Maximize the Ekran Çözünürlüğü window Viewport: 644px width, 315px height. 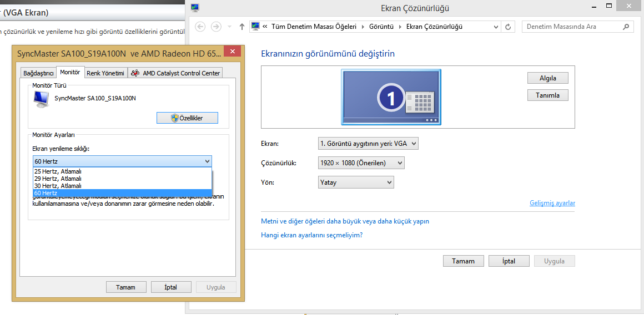tap(609, 6)
